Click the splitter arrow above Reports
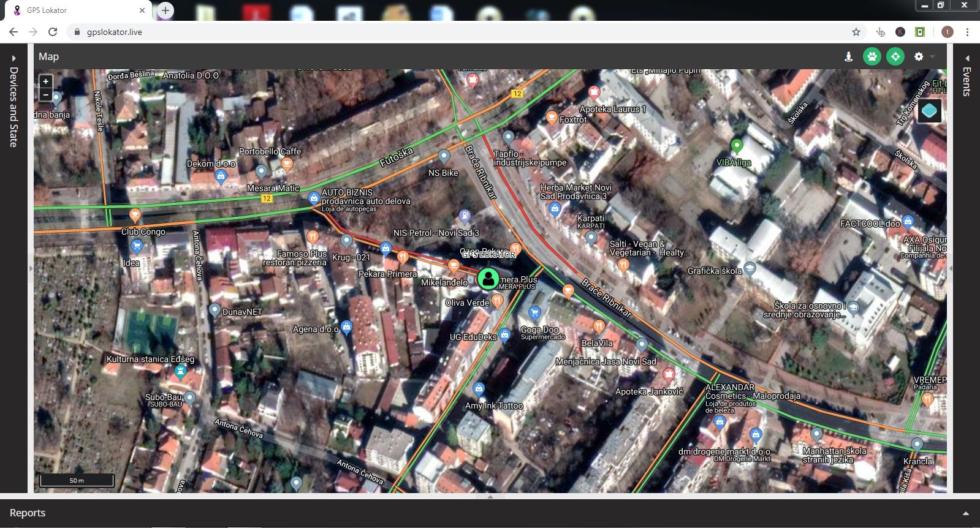This screenshot has width=980, height=528. (490, 497)
